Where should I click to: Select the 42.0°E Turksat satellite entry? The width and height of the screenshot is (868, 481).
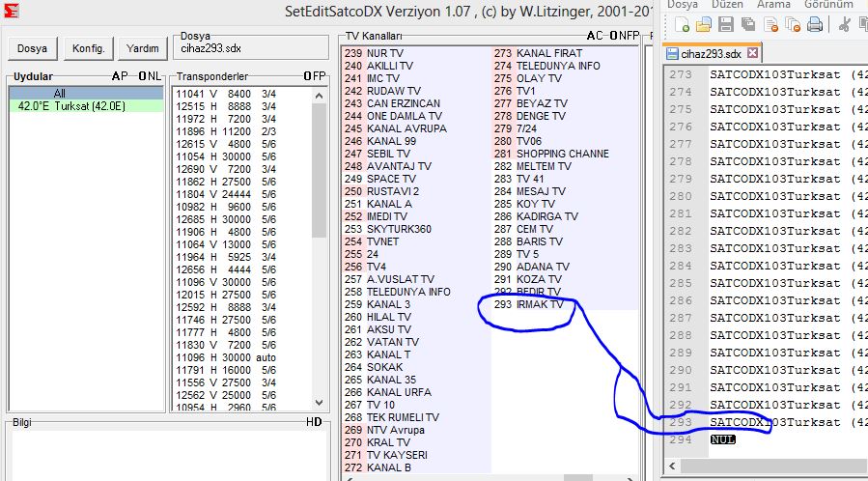[x=86, y=105]
